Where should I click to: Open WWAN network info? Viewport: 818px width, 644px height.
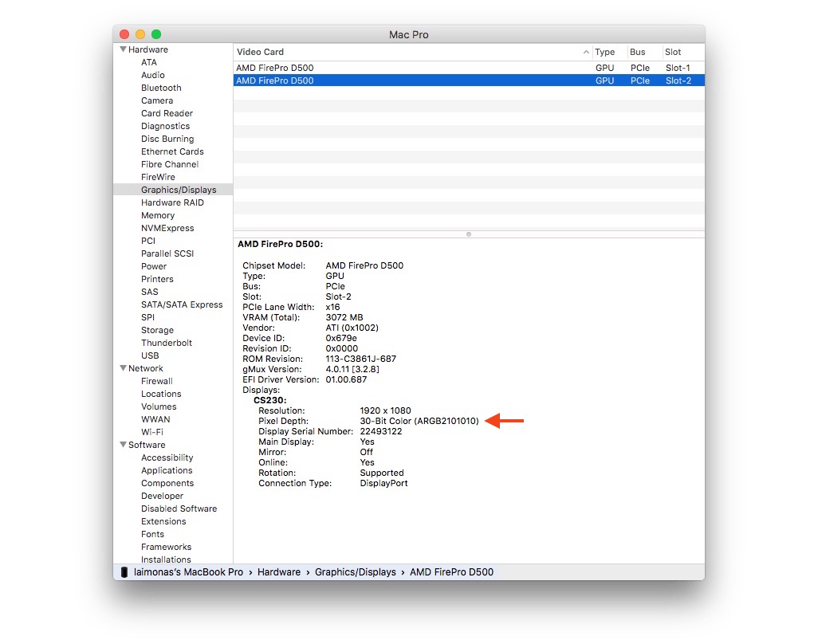pyautogui.click(x=155, y=419)
